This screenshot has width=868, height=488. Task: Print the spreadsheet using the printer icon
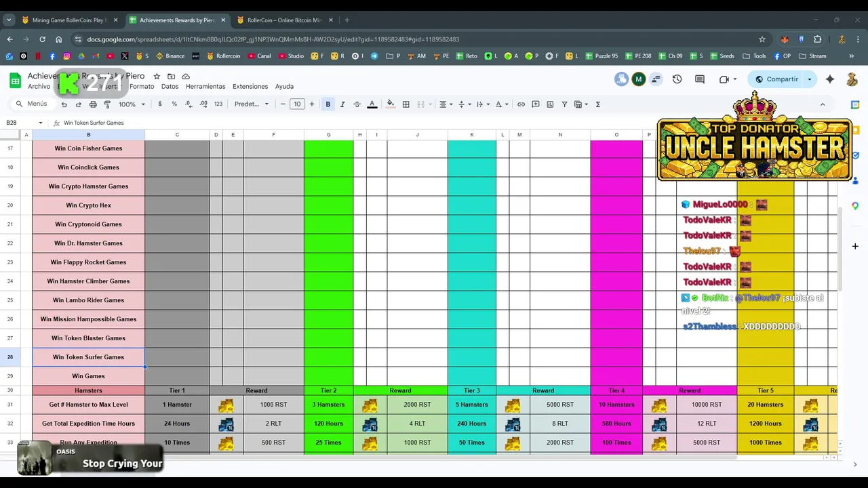coord(93,104)
